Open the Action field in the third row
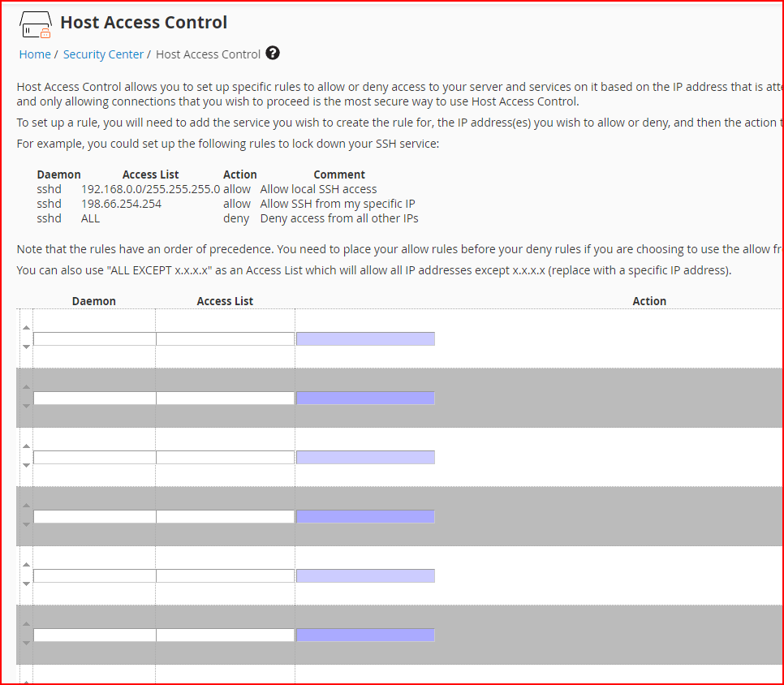 point(365,458)
